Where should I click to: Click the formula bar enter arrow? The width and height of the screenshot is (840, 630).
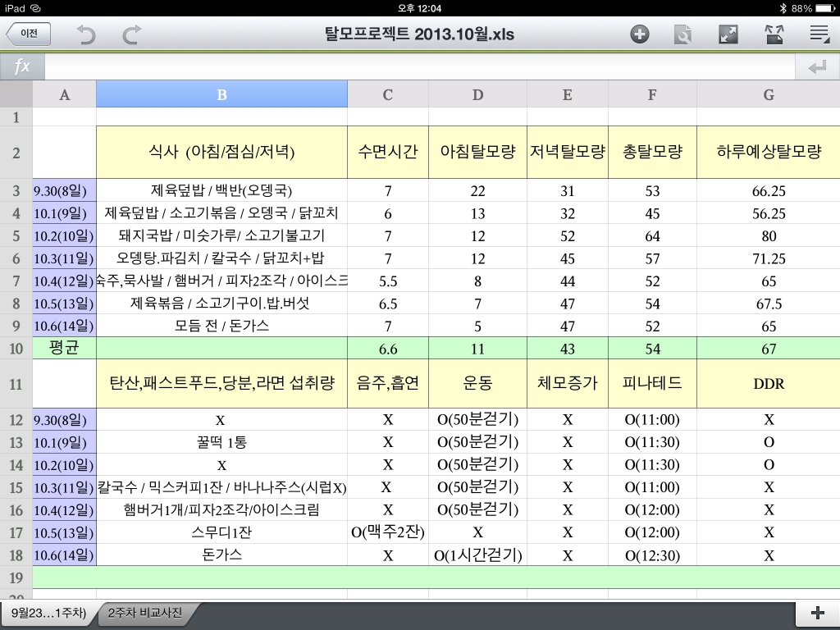click(x=817, y=67)
